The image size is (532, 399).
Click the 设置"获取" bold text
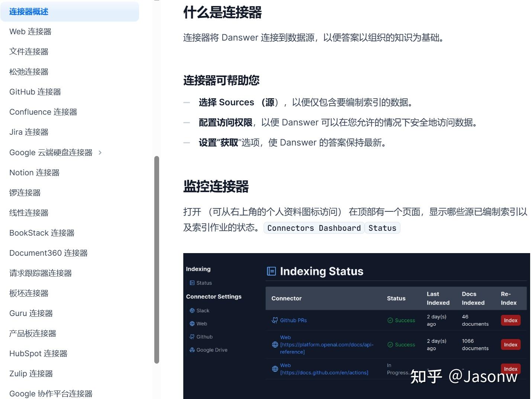pos(219,143)
